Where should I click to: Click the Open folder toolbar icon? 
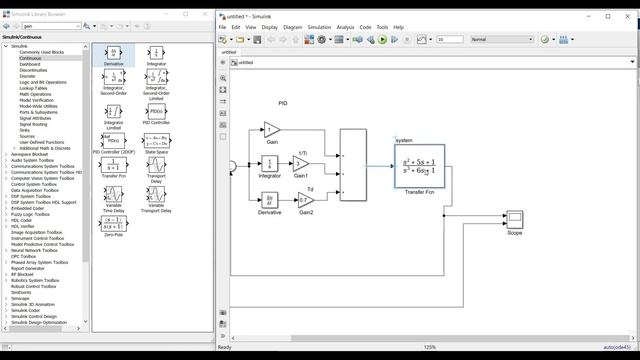(240, 40)
